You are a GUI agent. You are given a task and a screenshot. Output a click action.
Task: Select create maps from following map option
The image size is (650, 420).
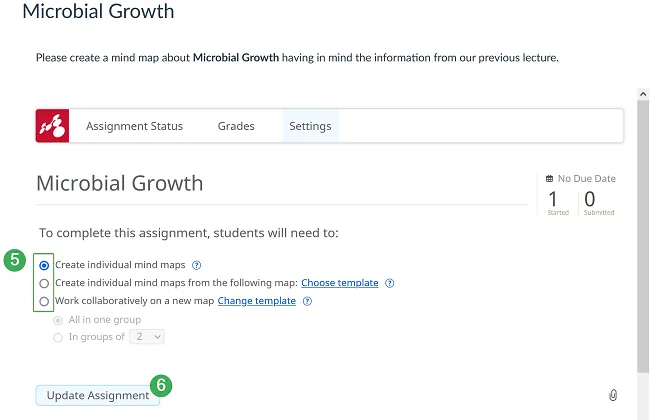44,283
